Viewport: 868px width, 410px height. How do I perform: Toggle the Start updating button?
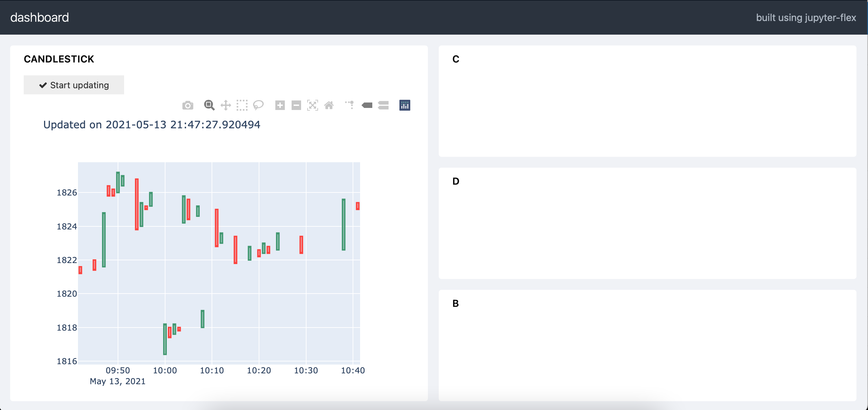[74, 85]
